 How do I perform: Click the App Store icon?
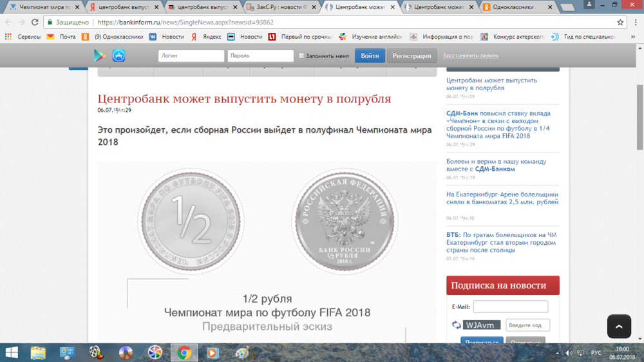(119, 55)
